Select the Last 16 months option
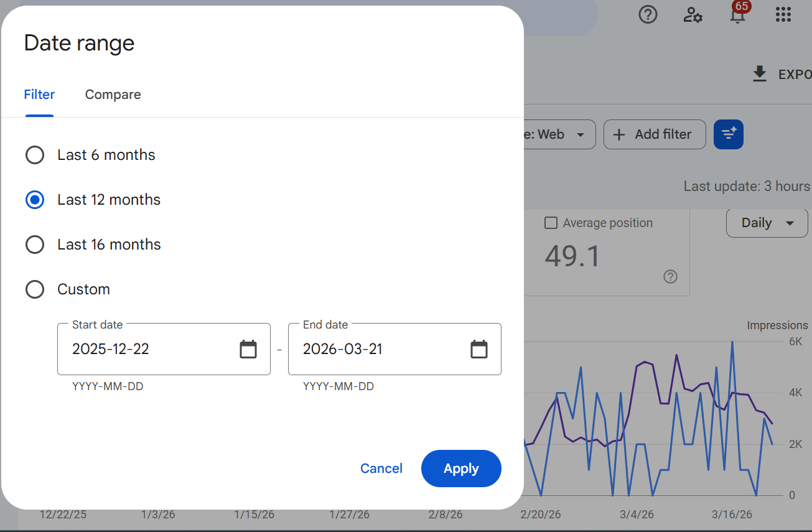 [35, 244]
